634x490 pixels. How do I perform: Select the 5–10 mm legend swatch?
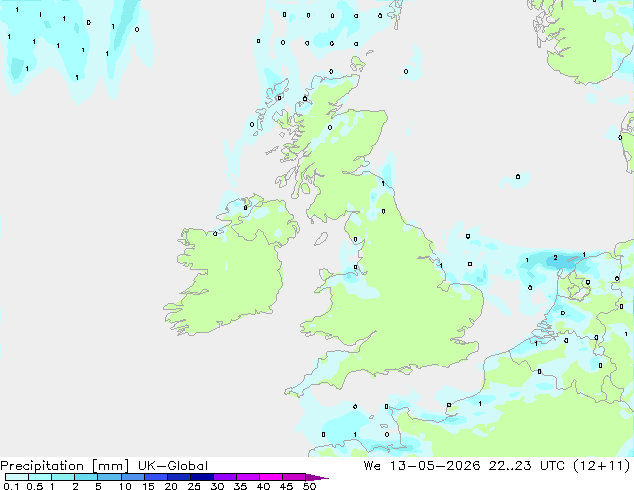[109, 477]
